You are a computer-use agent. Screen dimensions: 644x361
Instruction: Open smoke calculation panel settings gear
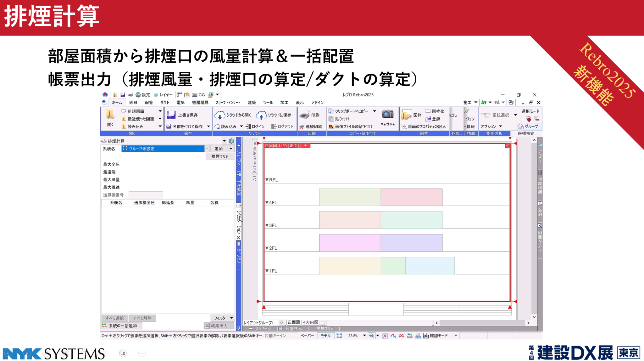(x=231, y=141)
